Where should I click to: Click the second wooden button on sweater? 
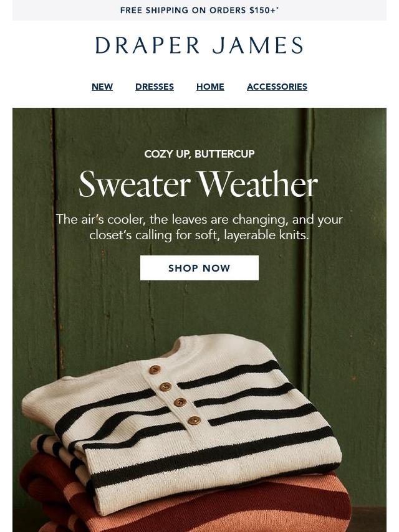pos(165,386)
